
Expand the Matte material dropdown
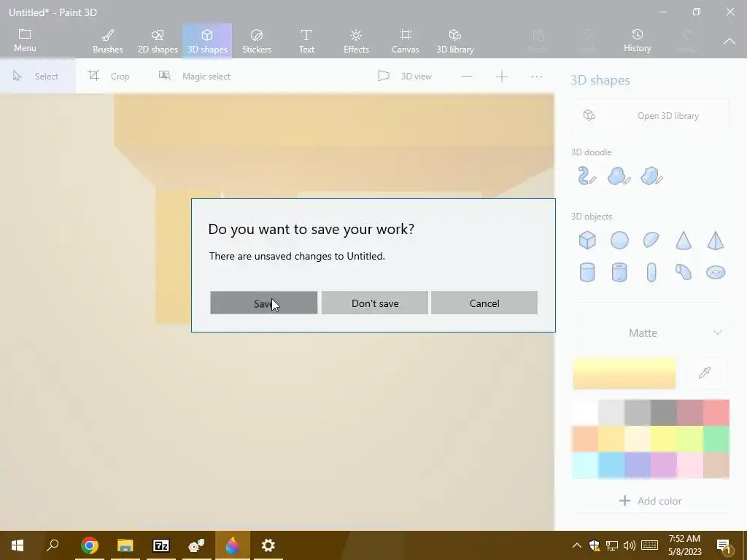click(x=650, y=332)
